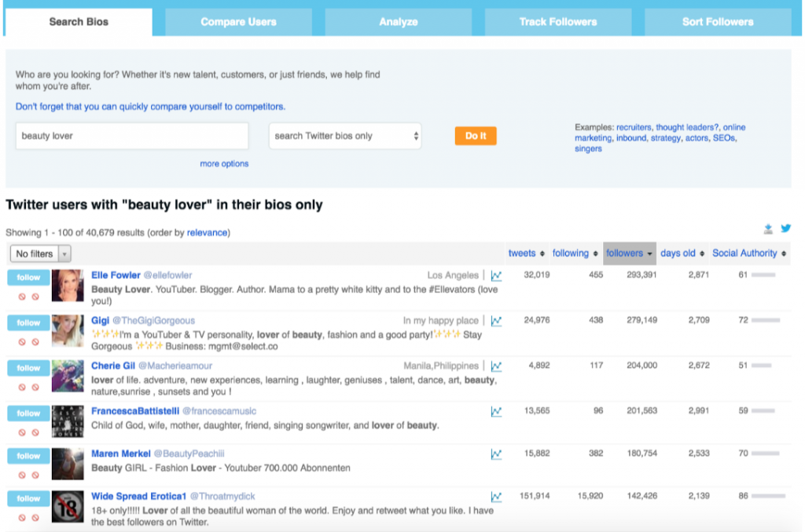The height and width of the screenshot is (532, 805).
Task: Click Elle Fowler's Social Authority bar
Action: pos(763,275)
